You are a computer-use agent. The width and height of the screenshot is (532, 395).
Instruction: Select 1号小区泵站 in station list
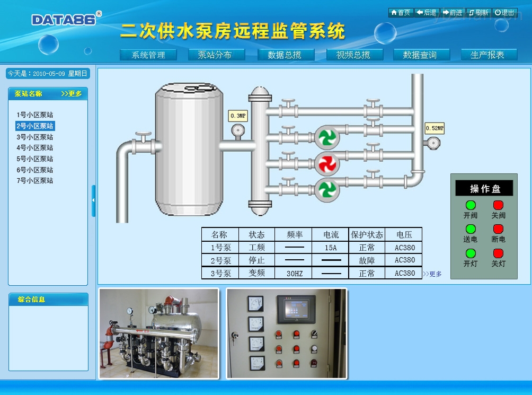(x=34, y=115)
